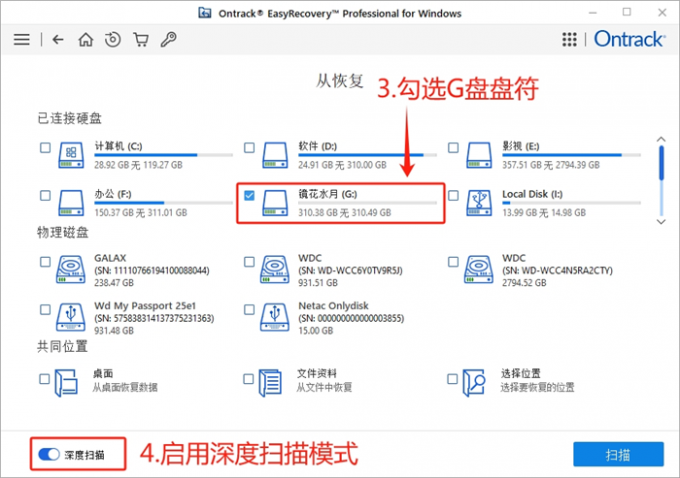
Task: Check the 桌面 location checkbox
Action: pyautogui.click(x=44, y=379)
